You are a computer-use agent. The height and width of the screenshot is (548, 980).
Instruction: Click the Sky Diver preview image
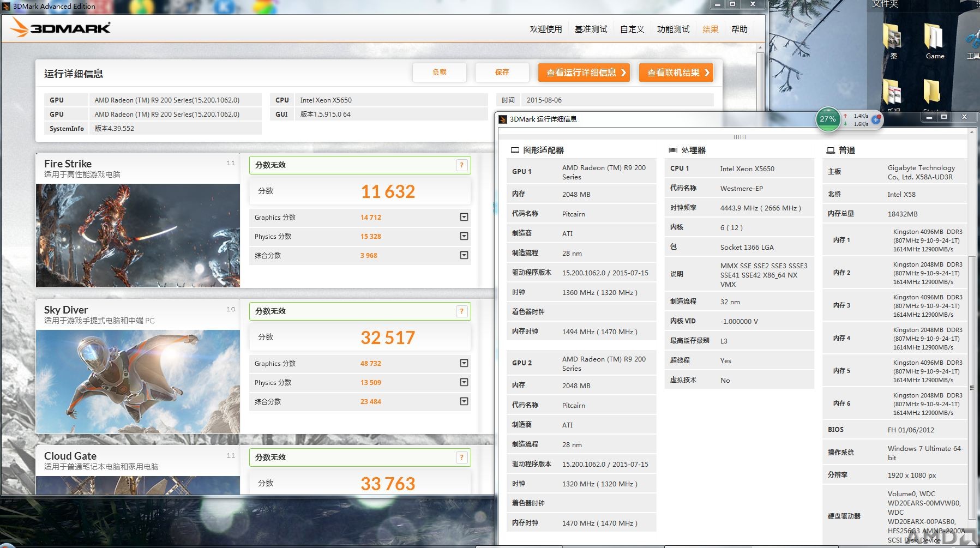138,382
